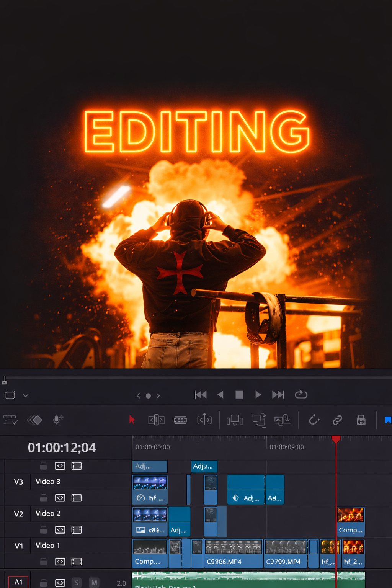Lock the topmost video track
The height and width of the screenshot is (588, 392).
(44, 466)
